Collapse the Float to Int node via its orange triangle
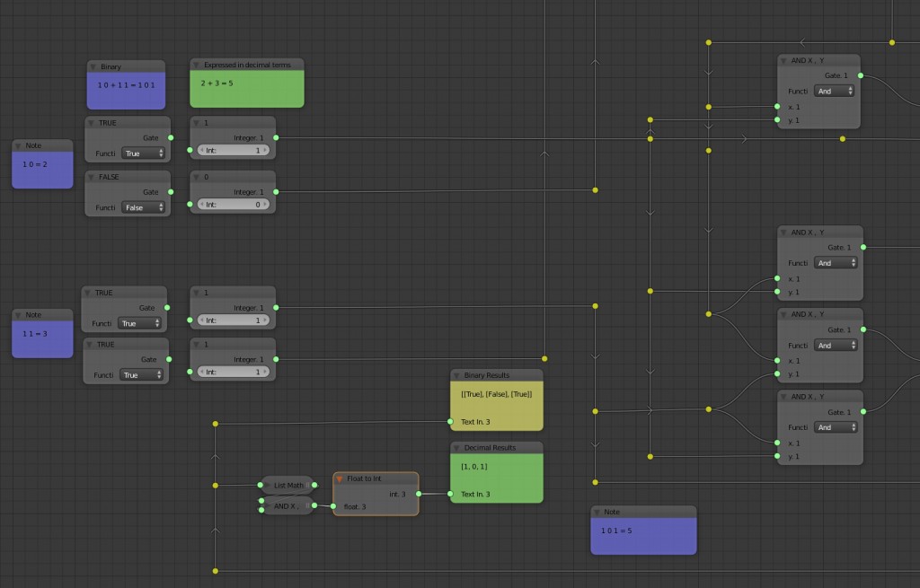This screenshot has width=920, height=588. [338, 478]
